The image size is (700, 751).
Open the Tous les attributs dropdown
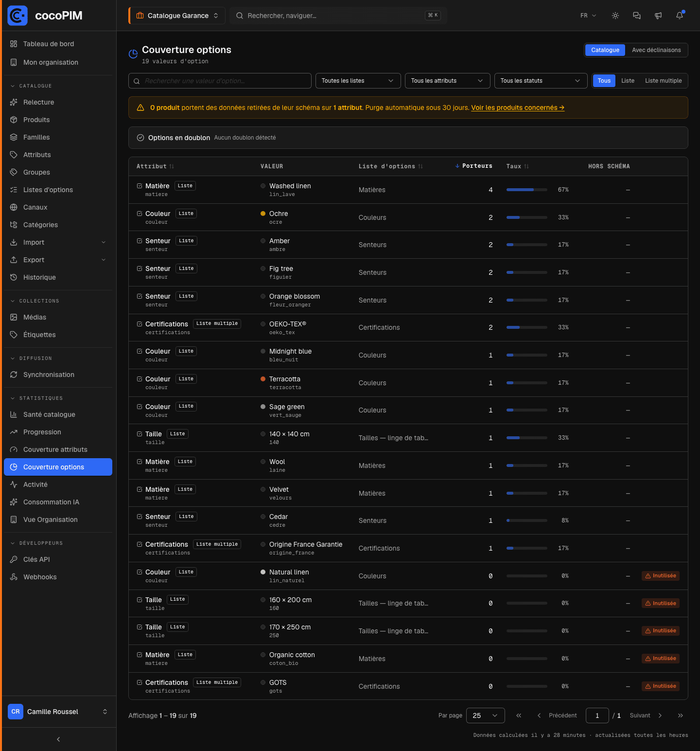(x=447, y=81)
